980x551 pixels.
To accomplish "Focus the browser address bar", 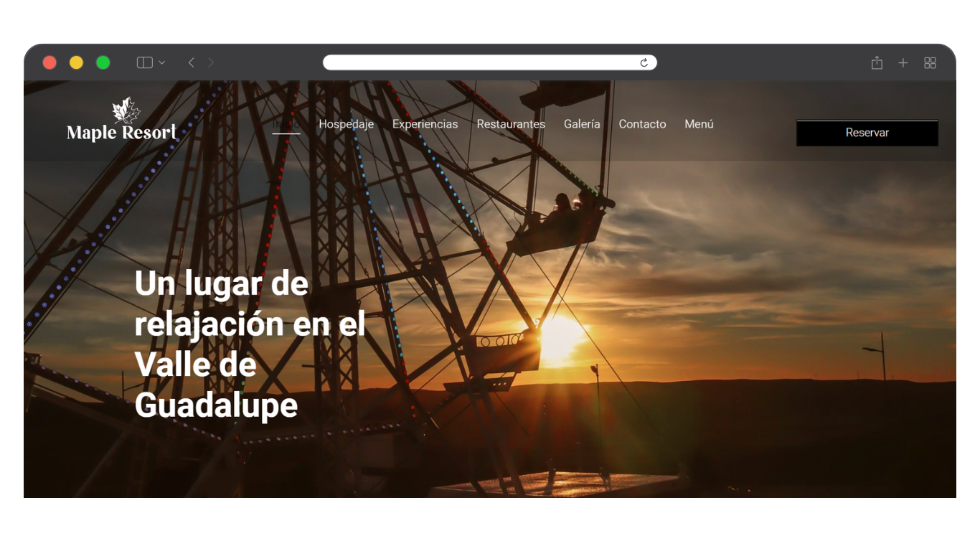I will [x=490, y=63].
